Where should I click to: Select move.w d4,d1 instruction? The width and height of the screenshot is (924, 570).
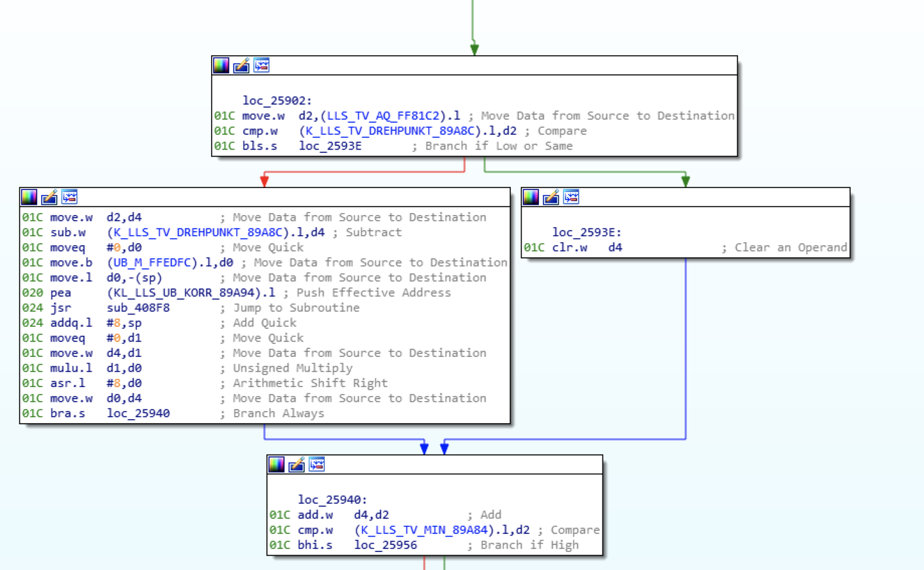coord(96,353)
